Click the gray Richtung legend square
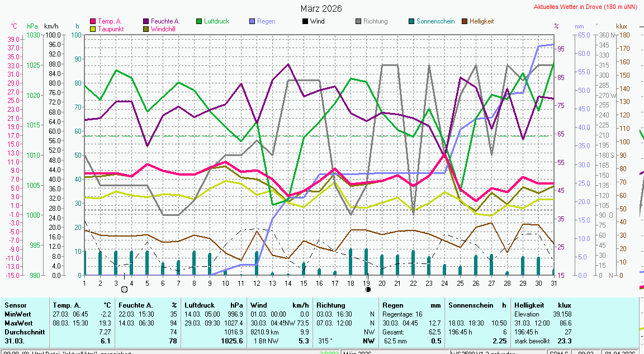This screenshot has height=354, width=644. pos(358,21)
